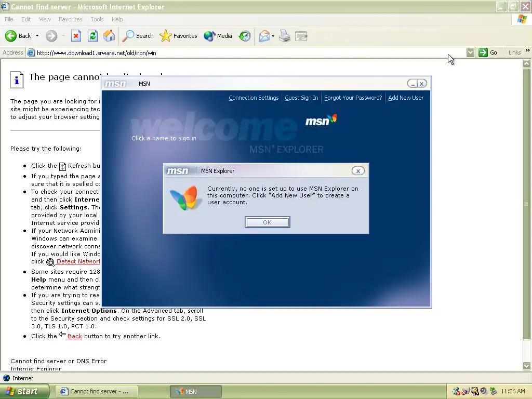Open the Media toolbar button
The height and width of the screenshot is (399, 532).
coord(218,36)
